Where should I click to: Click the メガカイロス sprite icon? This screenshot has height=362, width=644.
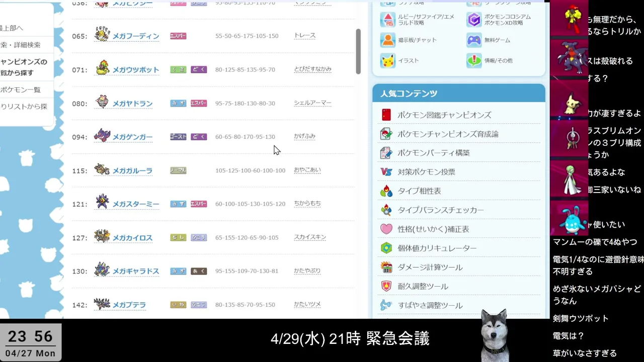[102, 236]
